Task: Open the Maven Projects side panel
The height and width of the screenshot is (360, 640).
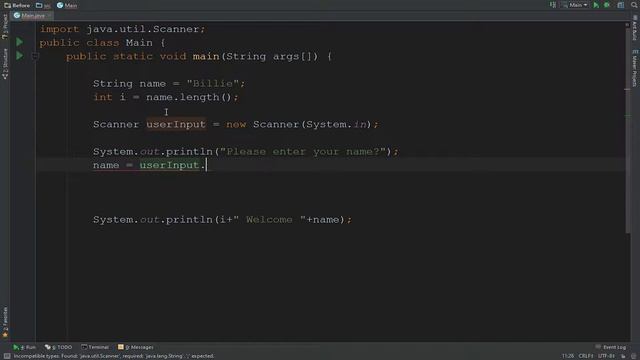Action: (x=635, y=68)
